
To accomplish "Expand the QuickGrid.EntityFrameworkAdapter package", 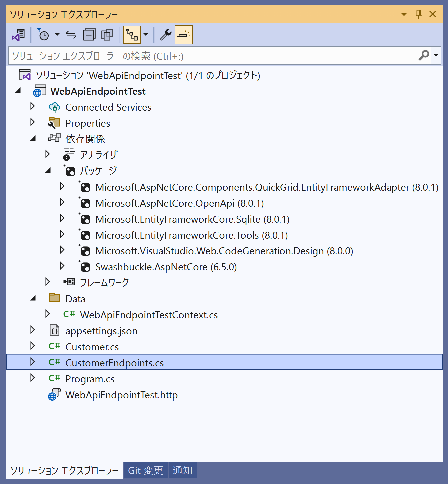I will pyautogui.click(x=62, y=186).
